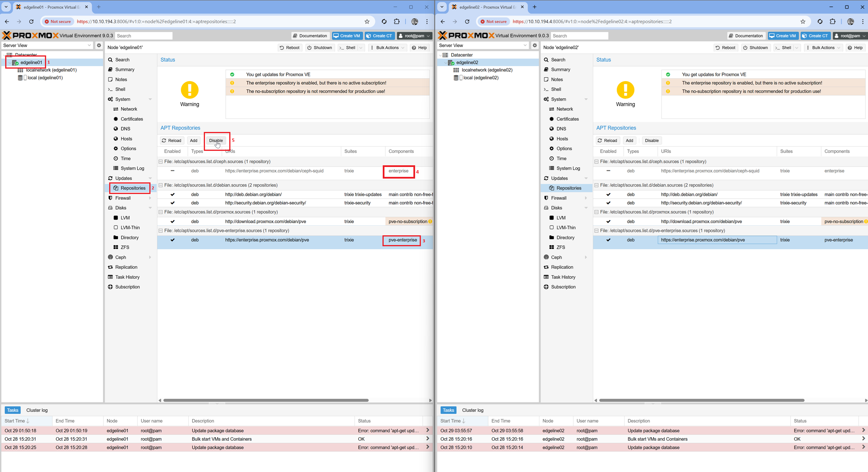Click the yellow Warning status icon on edgeline01
This screenshot has height=472, width=868.
[x=190, y=90]
